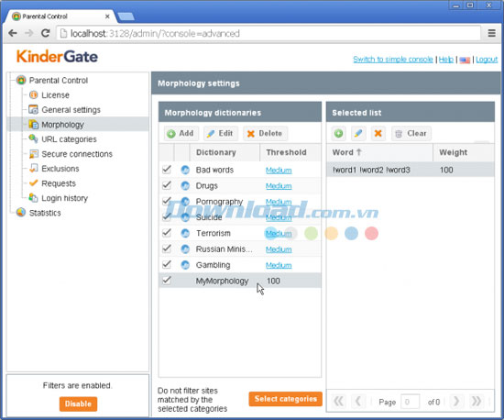Screen dimensions: 504x420
Task: Click the language flag icon
Action: click(x=465, y=60)
